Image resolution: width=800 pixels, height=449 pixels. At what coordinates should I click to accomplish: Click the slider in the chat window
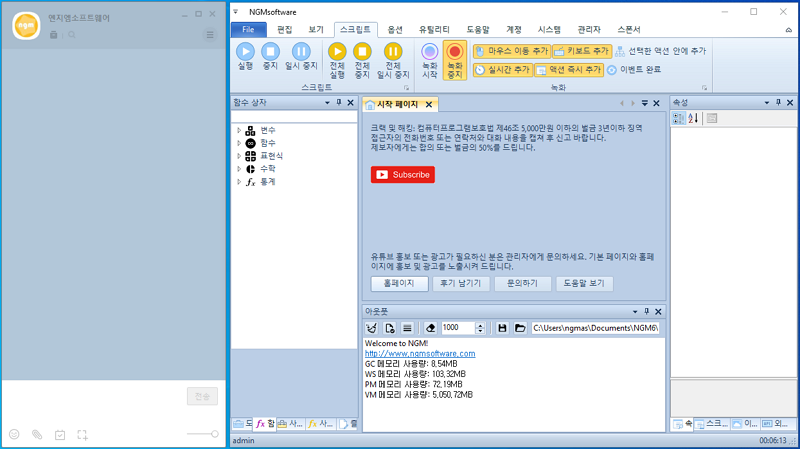coord(203,434)
